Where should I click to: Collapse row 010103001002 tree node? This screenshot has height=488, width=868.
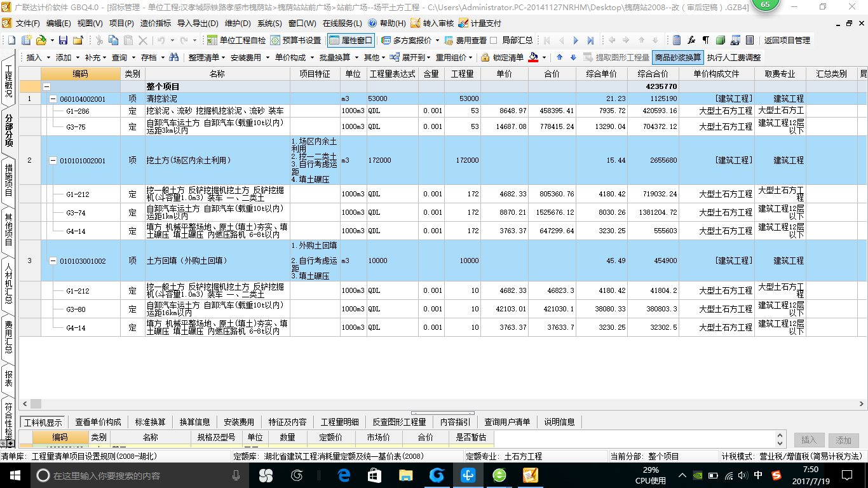point(53,261)
